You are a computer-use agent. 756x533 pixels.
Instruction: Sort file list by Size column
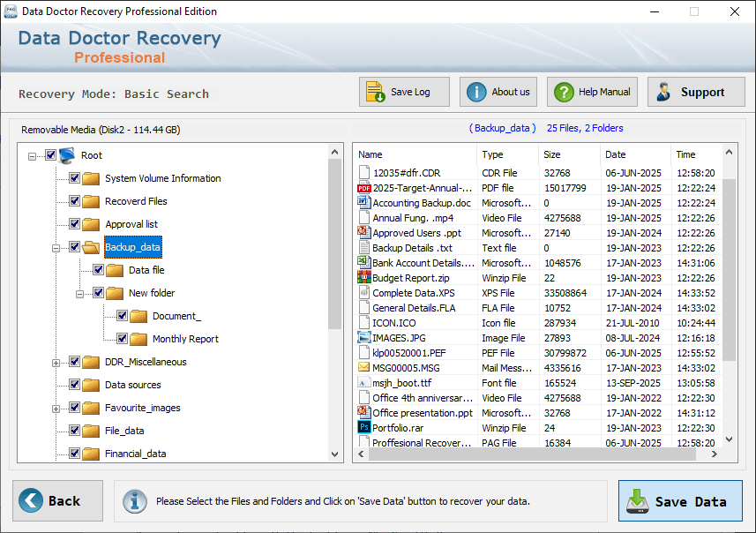pyautogui.click(x=569, y=154)
